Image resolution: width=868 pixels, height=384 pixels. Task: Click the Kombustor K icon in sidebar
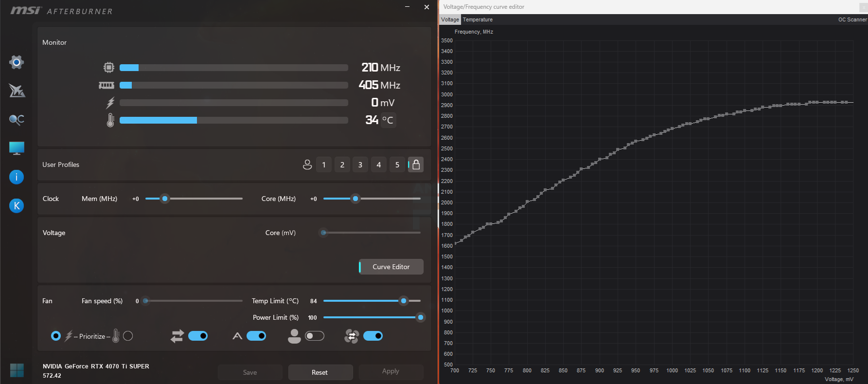pyautogui.click(x=17, y=206)
